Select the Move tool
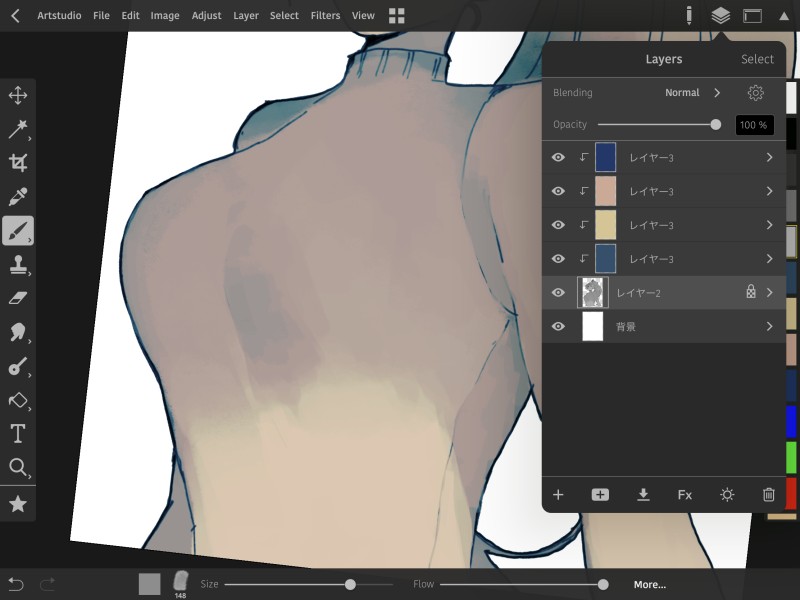The image size is (800, 600). pos(18,95)
